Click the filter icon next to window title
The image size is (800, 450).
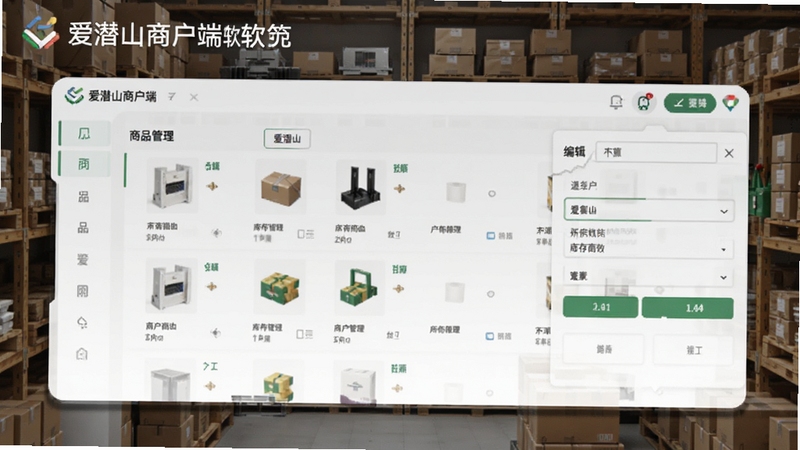click(172, 96)
